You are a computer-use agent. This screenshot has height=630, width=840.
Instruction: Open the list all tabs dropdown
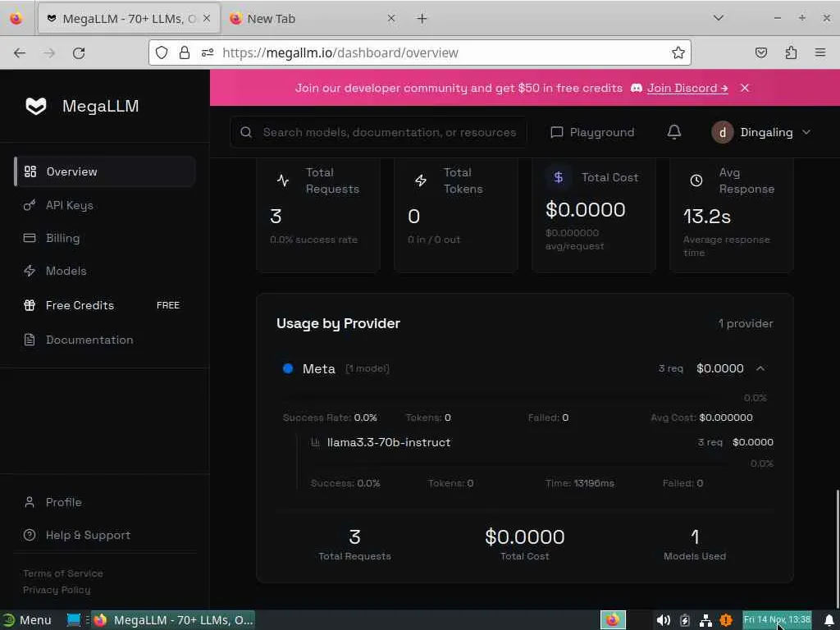[719, 18]
